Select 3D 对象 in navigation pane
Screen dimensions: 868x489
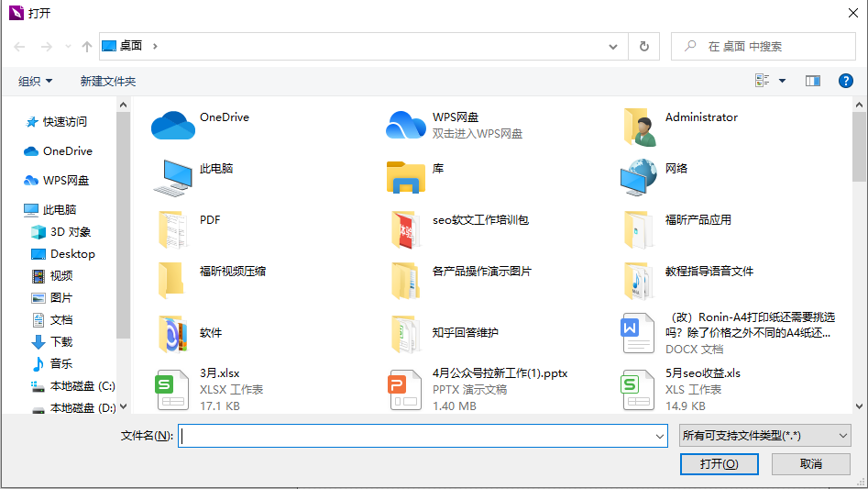pos(60,232)
